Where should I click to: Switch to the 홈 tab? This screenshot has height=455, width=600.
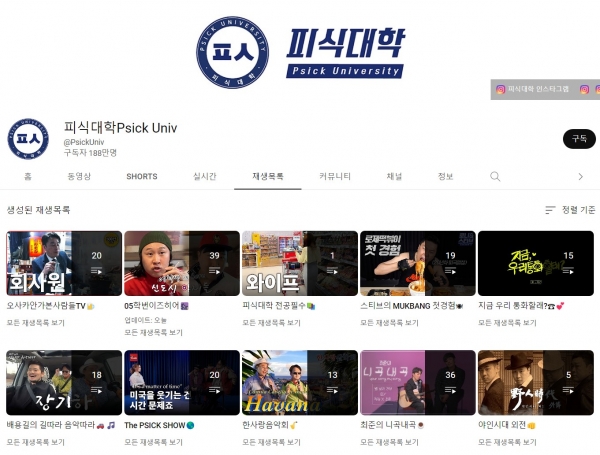[28, 176]
